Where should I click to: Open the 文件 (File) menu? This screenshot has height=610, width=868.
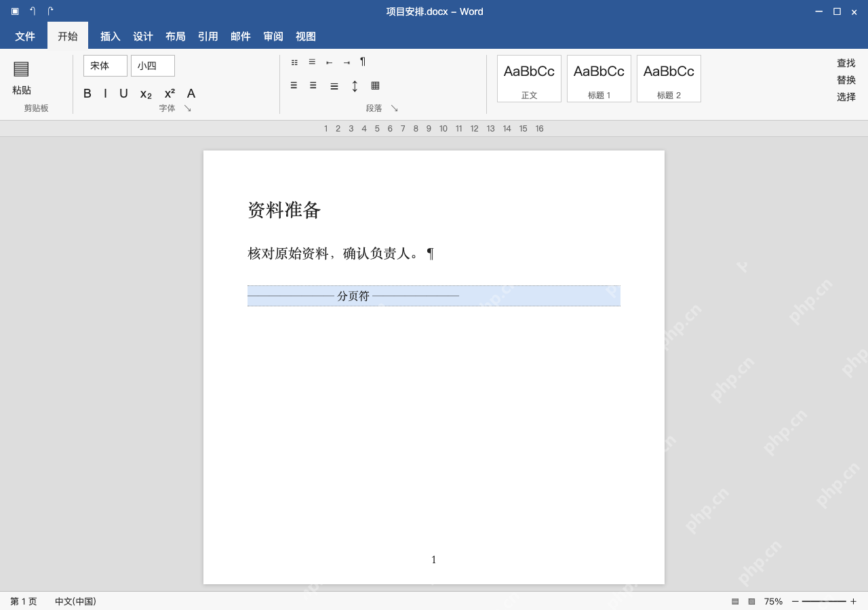pos(25,36)
